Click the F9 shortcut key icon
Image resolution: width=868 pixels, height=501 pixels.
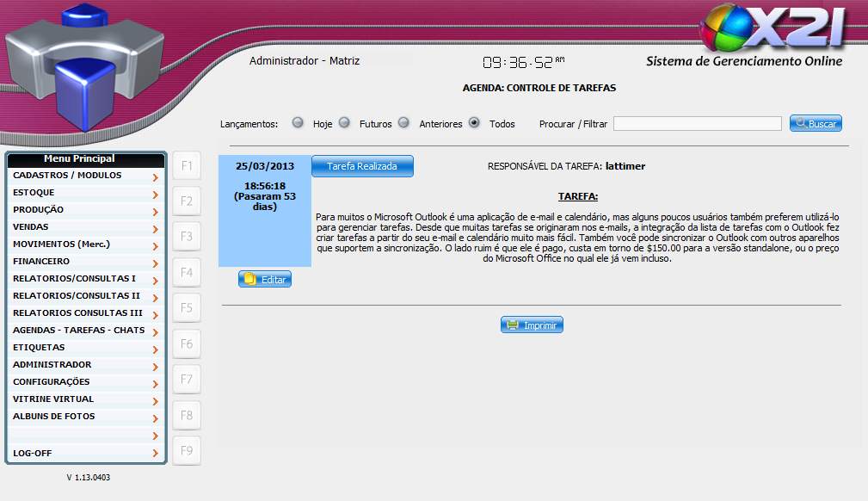point(187,450)
